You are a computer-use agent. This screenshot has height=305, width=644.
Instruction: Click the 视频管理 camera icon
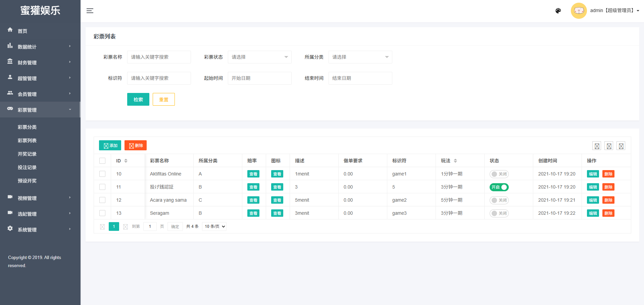click(x=10, y=197)
